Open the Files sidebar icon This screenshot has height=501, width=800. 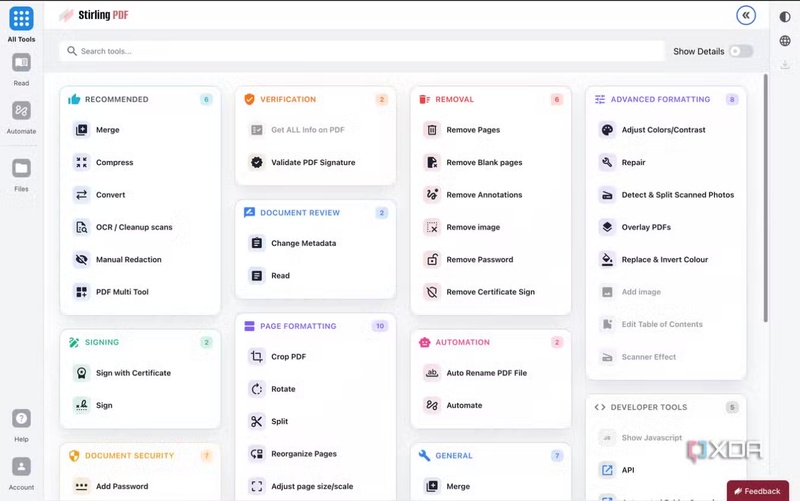(x=21, y=168)
